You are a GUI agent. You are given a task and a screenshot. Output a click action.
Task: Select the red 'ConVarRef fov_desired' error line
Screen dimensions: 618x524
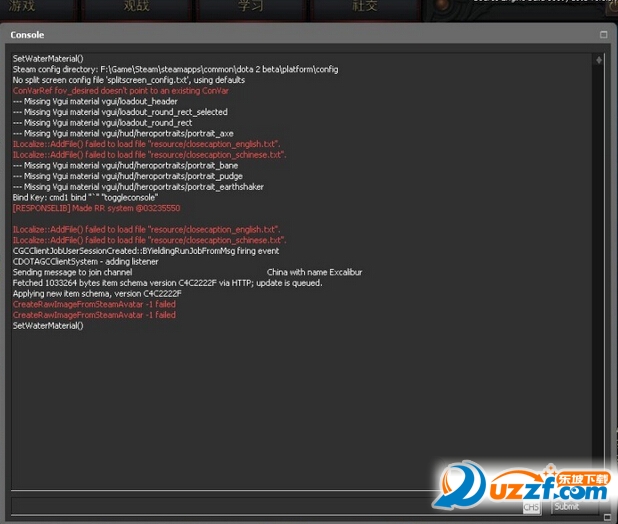[121, 91]
